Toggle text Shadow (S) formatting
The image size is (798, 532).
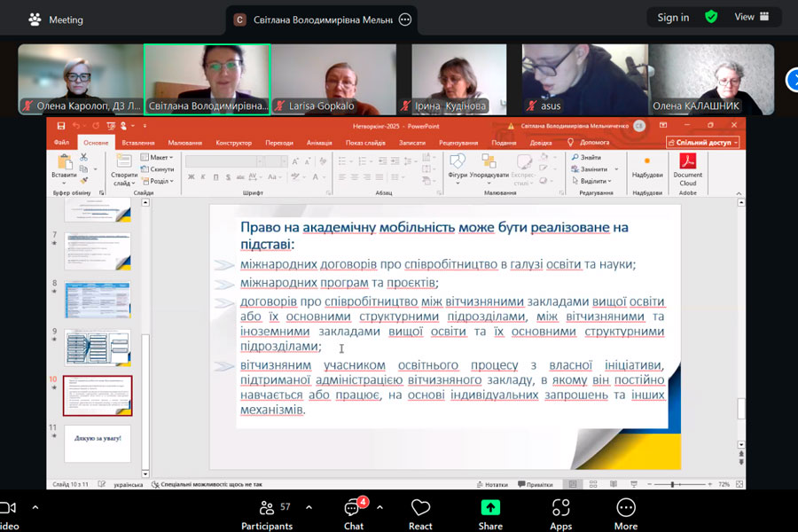228,177
